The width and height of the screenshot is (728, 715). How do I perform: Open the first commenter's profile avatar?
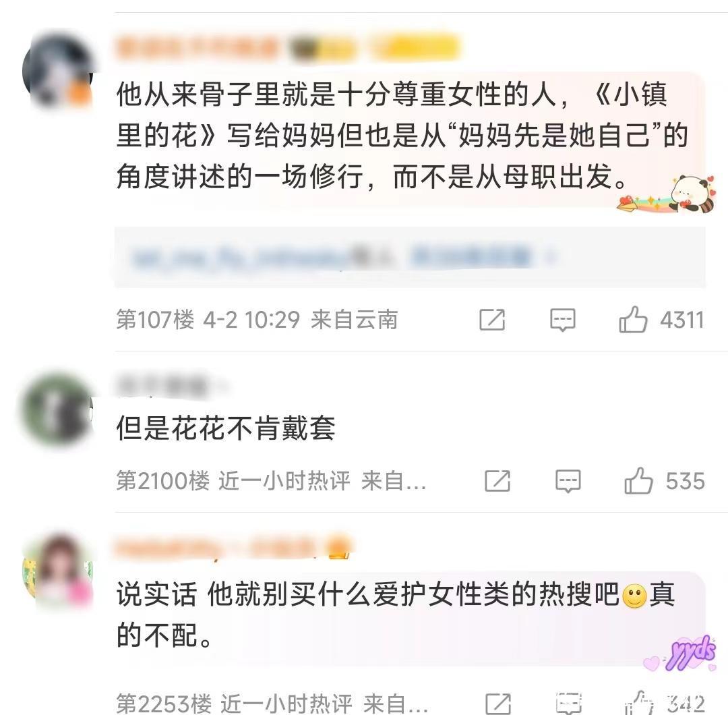pyautogui.click(x=57, y=71)
